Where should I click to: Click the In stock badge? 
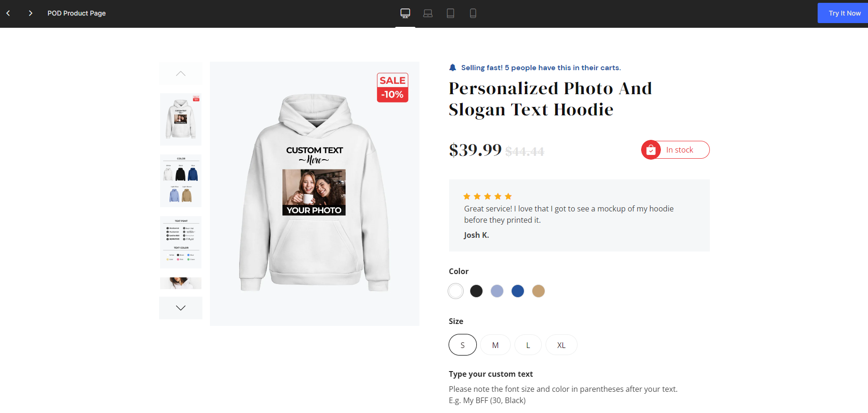(x=675, y=150)
